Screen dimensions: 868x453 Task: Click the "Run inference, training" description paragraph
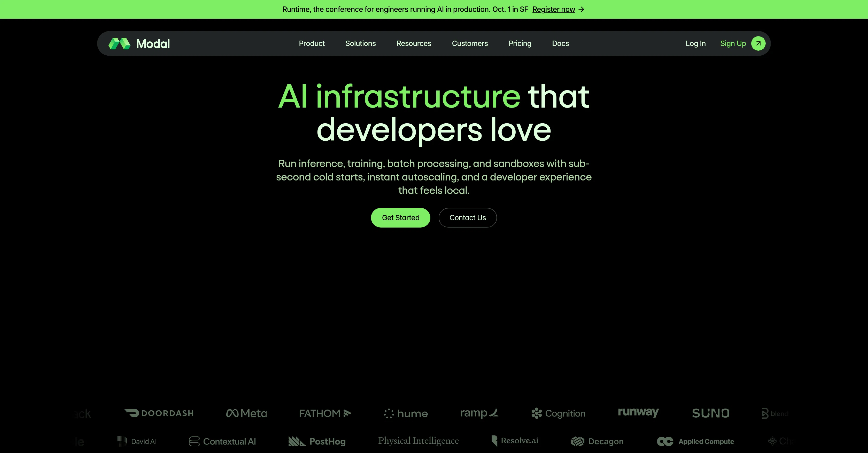pyautogui.click(x=434, y=177)
